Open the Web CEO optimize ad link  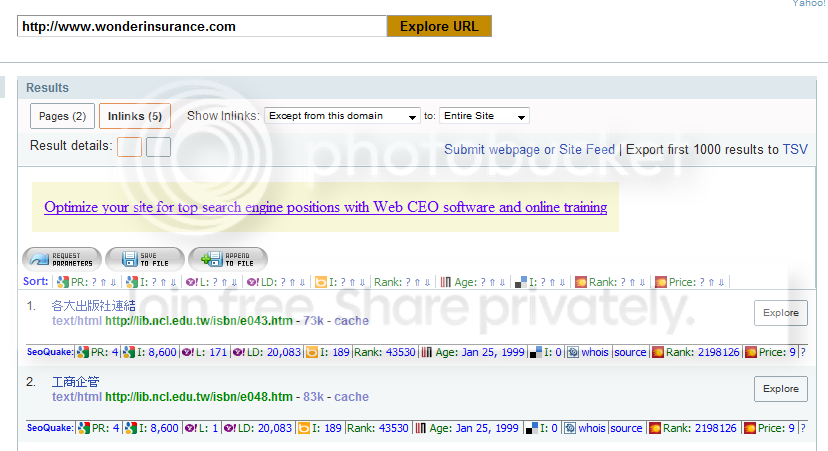pos(326,207)
